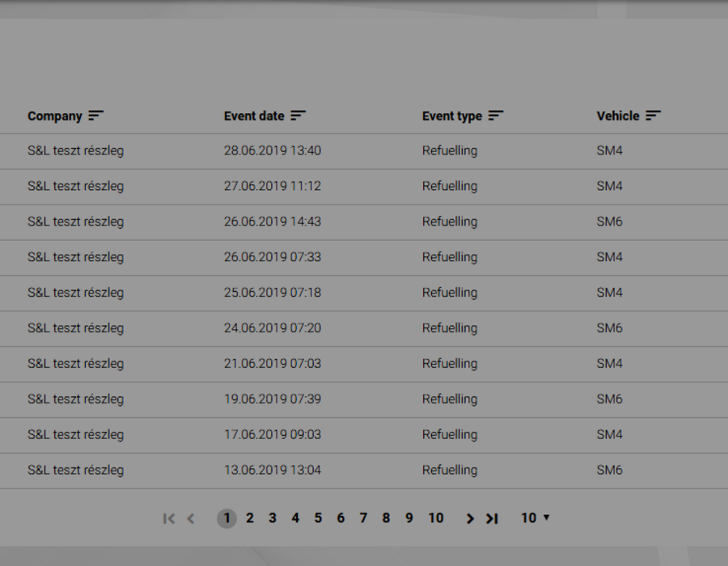Image resolution: width=728 pixels, height=566 pixels.
Task: Jump to first page icon
Action: (x=169, y=518)
